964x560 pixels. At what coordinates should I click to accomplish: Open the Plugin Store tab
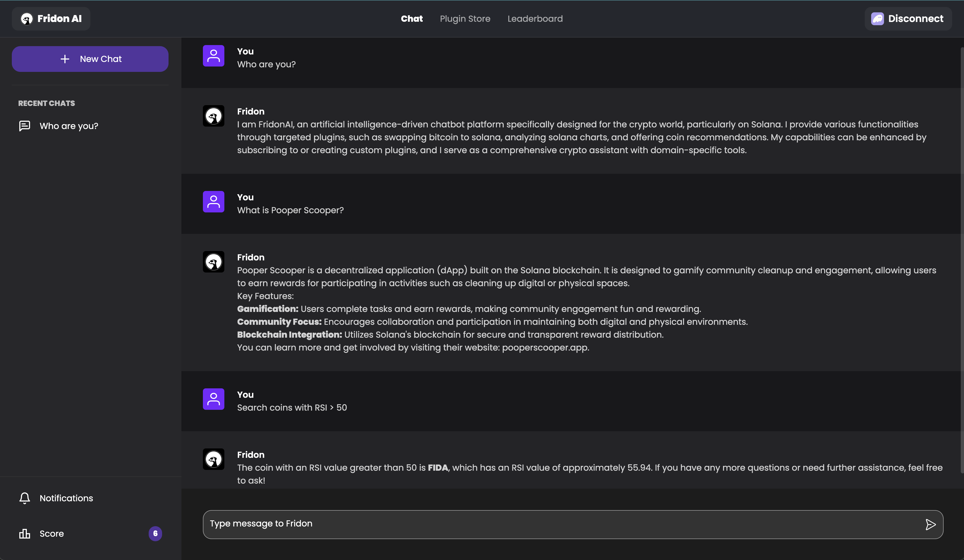click(465, 18)
